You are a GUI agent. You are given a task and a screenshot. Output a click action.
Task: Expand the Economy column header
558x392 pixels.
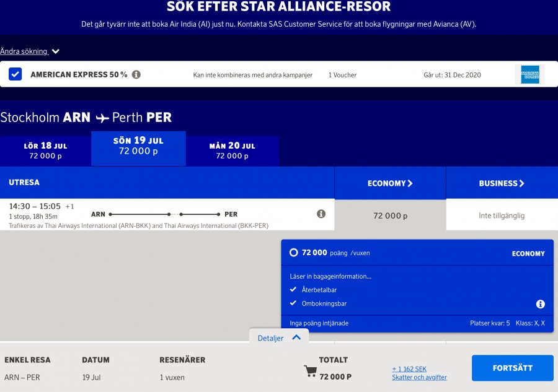point(390,183)
